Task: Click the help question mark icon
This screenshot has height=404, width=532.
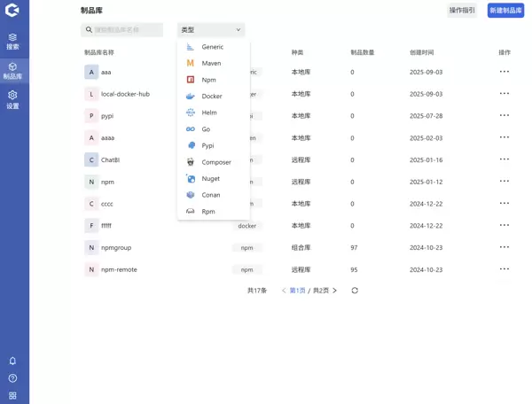Action: tap(12, 378)
